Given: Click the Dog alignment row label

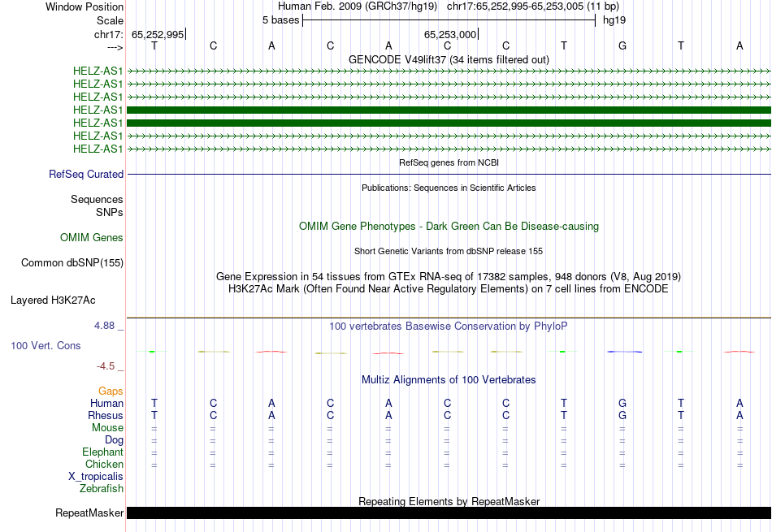Looking at the screenshot, I should click(114, 440).
